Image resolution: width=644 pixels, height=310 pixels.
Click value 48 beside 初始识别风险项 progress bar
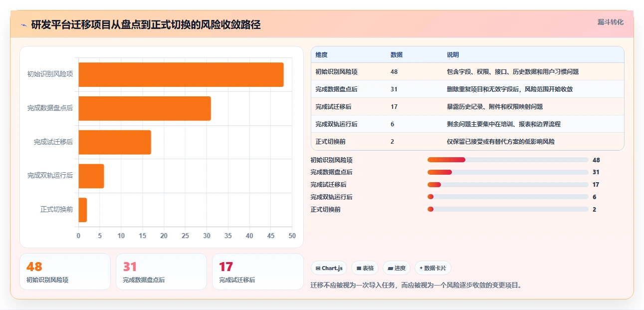(x=596, y=160)
